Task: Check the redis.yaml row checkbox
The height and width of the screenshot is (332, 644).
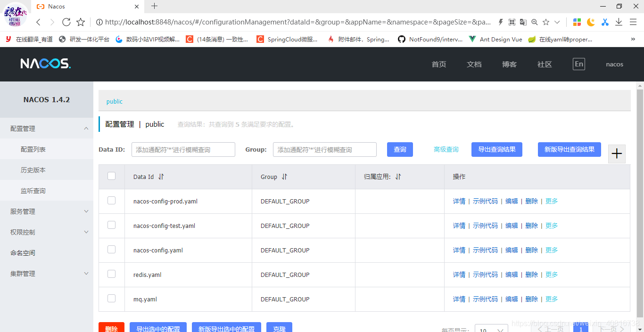Action: tap(112, 274)
